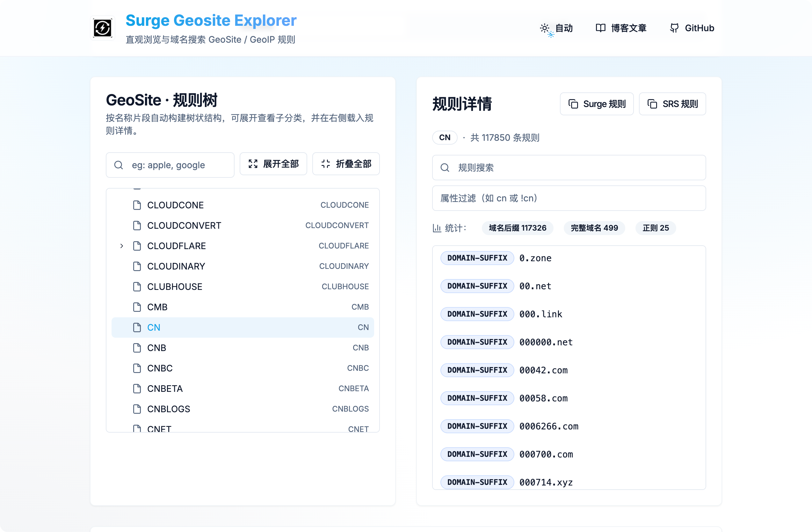The height and width of the screenshot is (532, 812).
Task: Open the GitHub link
Action: [692, 28]
